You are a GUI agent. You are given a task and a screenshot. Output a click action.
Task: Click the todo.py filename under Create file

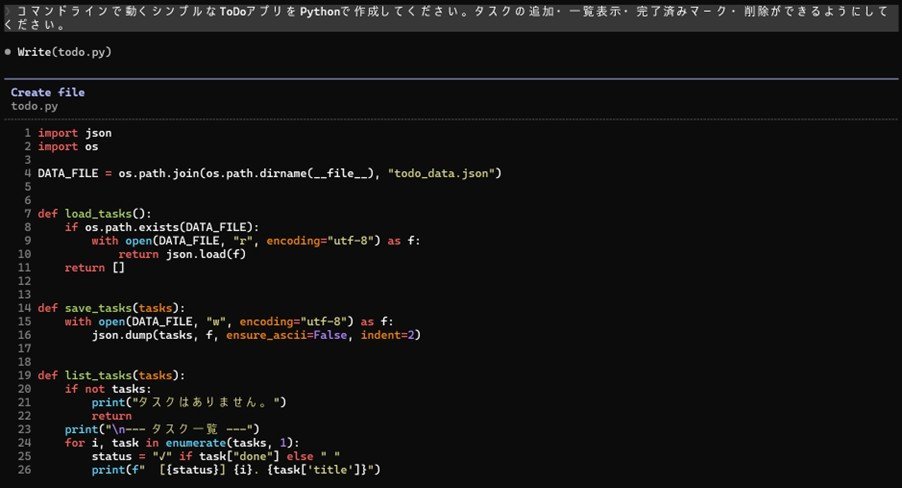click(x=35, y=106)
